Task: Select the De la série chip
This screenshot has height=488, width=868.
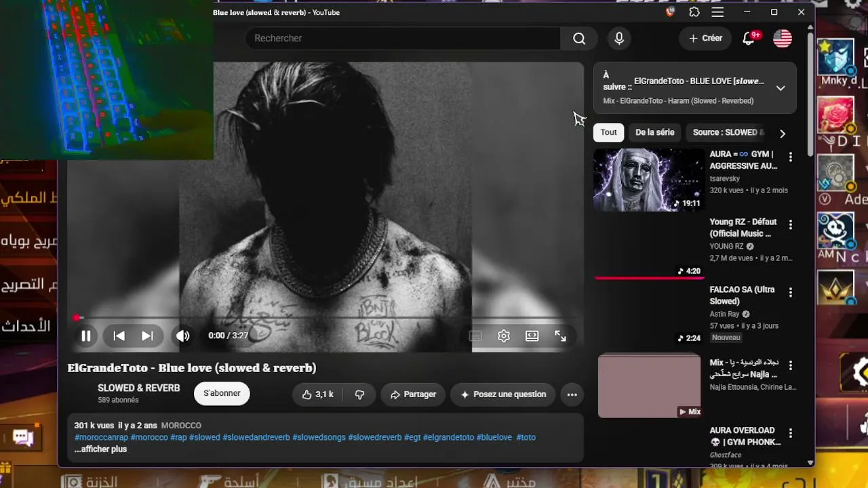Action: pyautogui.click(x=655, y=133)
